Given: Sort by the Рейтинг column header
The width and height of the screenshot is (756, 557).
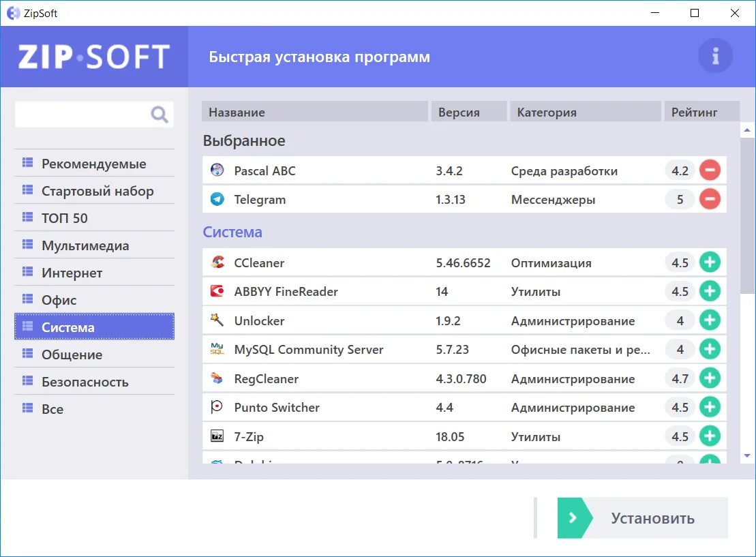Looking at the screenshot, I should 702,112.
